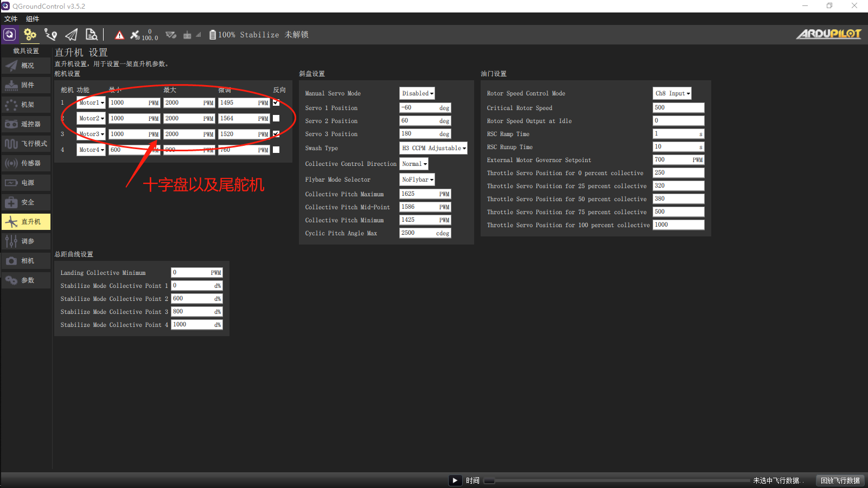
Task: Open 机架 airframe page in sidebar
Action: (x=26, y=105)
